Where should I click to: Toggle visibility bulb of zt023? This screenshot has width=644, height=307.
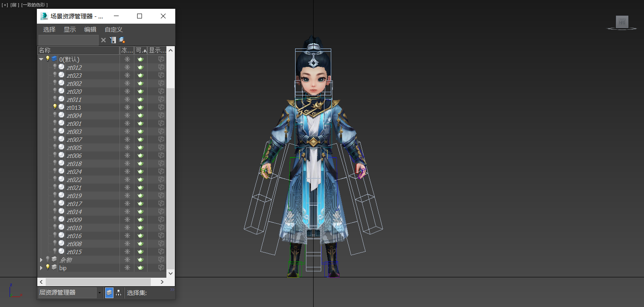[55, 75]
